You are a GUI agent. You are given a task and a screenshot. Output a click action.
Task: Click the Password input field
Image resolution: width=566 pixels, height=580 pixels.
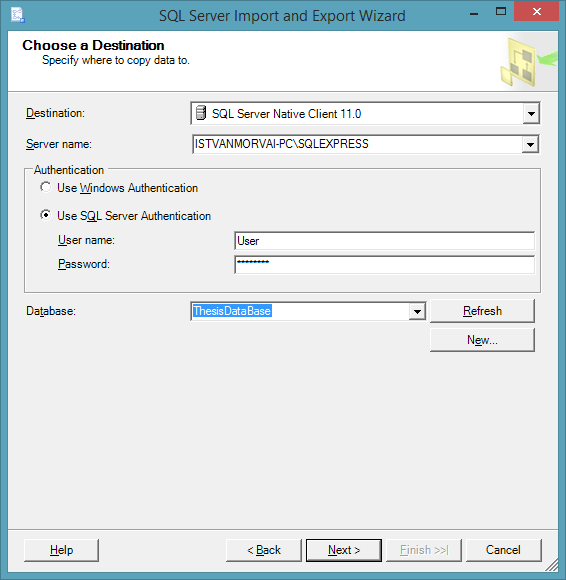pos(385,264)
